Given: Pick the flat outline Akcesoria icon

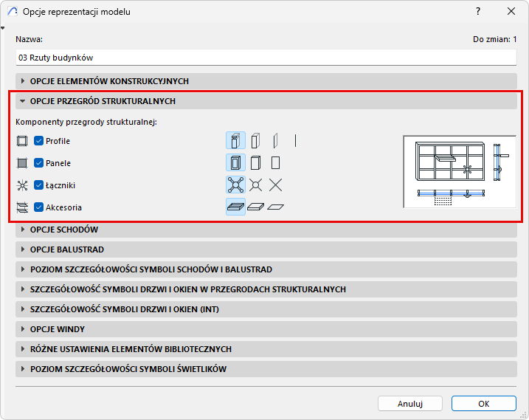Looking at the screenshot, I should (x=275, y=207).
